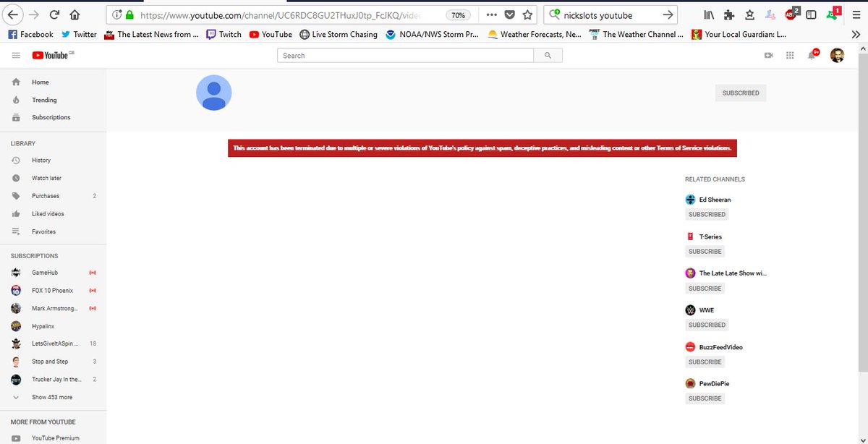Open Subscriptions in the sidebar
Image resolution: width=868 pixels, height=444 pixels.
point(53,117)
